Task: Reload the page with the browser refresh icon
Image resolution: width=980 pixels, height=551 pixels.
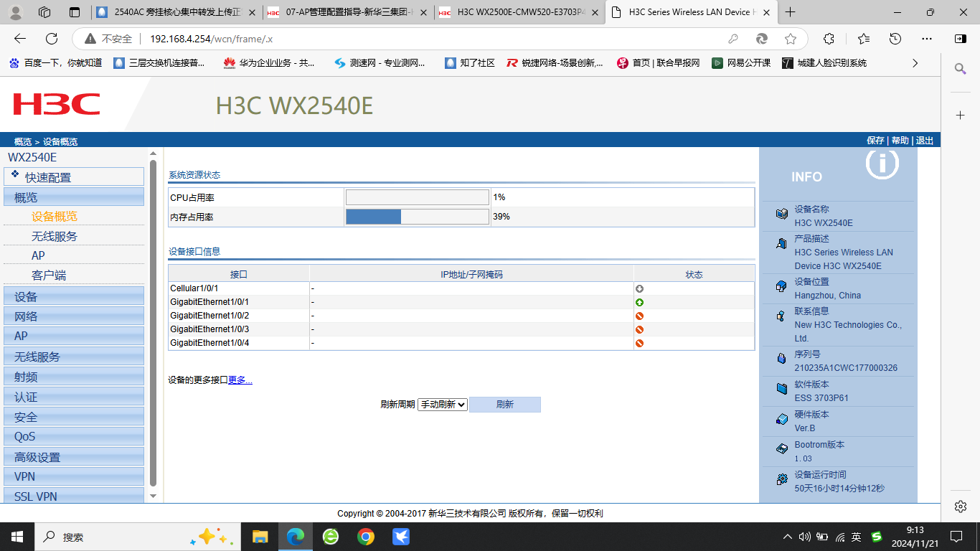Action: 52,39
